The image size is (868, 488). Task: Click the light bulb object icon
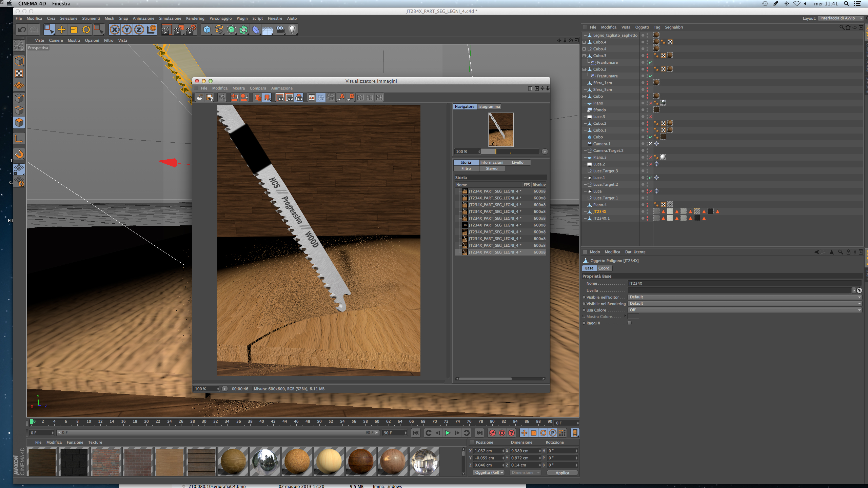pyautogui.click(x=292, y=30)
